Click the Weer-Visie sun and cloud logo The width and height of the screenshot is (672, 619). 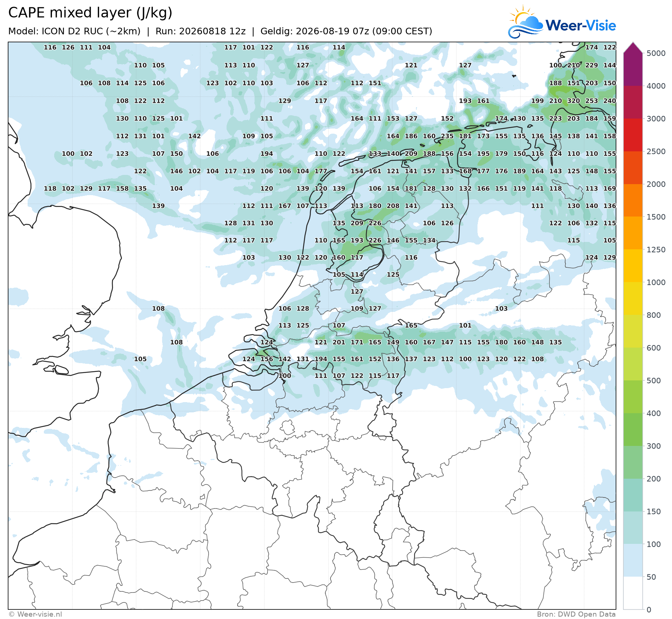click(526, 22)
